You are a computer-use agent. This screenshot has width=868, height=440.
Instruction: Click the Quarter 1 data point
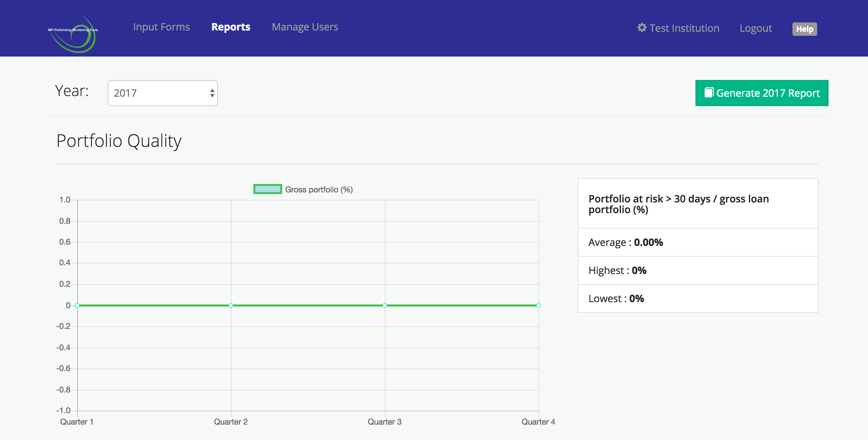77,305
